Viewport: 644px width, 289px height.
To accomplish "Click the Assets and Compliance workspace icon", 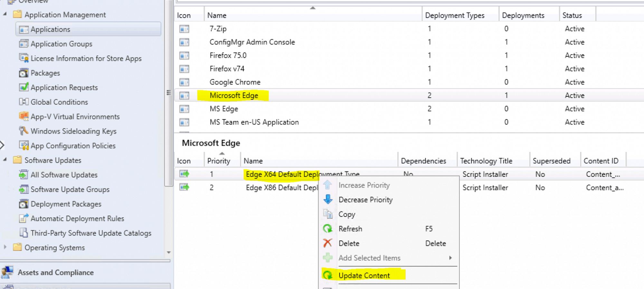I will pyautogui.click(x=7, y=272).
